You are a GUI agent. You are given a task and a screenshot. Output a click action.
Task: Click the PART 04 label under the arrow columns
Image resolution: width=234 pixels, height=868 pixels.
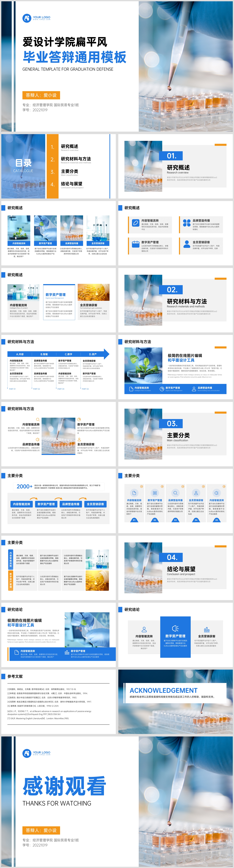(x=85, y=389)
